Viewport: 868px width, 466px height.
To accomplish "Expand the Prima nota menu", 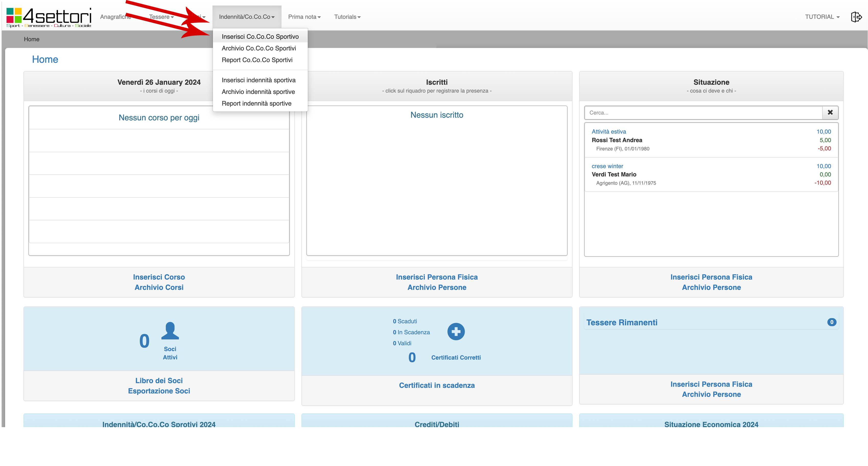I will point(304,17).
